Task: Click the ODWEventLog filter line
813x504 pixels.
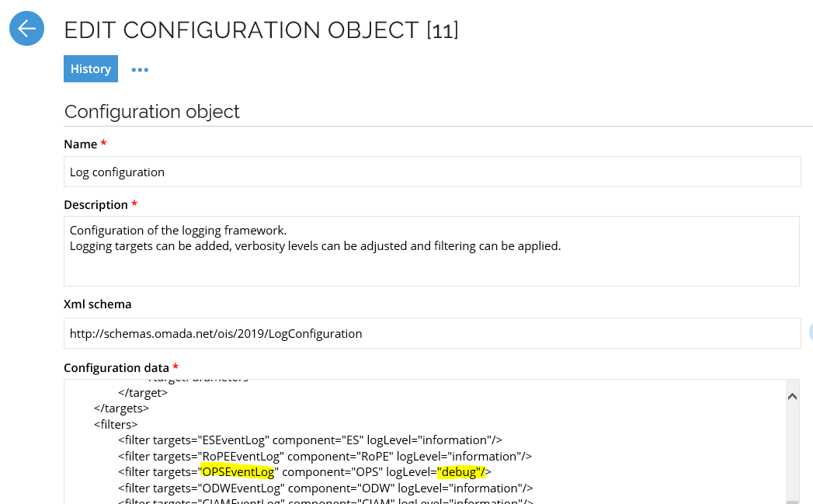Action: click(325, 488)
